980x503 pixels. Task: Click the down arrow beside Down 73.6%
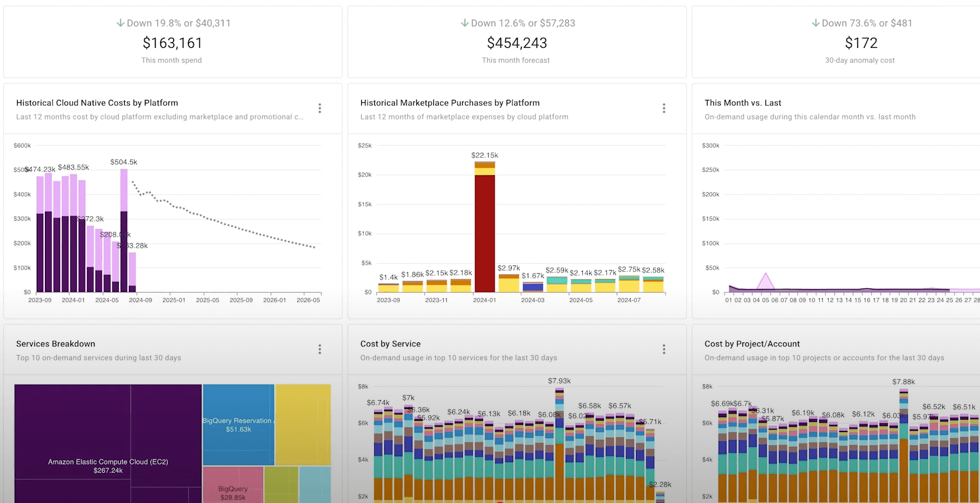pos(816,23)
